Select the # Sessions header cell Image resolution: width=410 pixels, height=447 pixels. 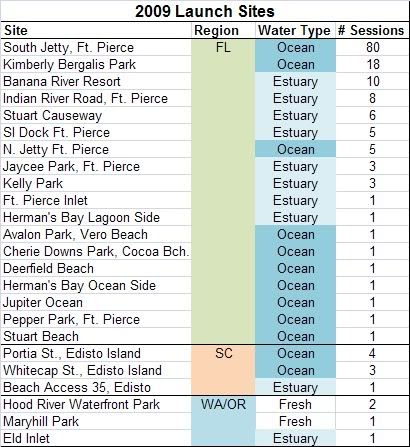[372, 30]
